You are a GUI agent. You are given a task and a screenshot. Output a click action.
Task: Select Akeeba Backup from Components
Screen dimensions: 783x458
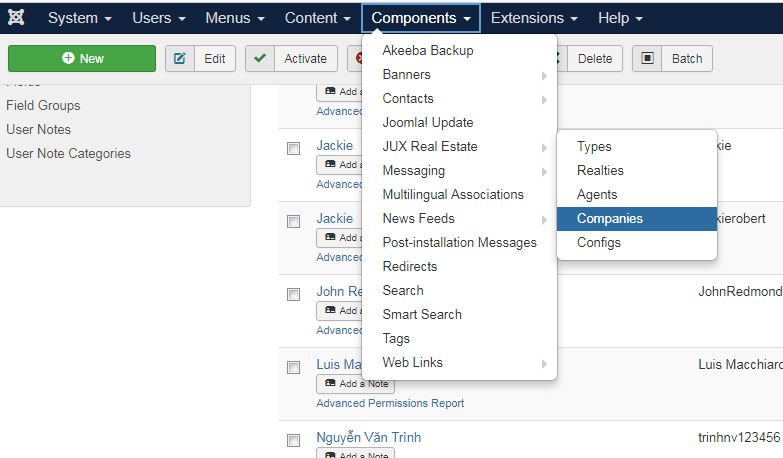[x=428, y=50]
